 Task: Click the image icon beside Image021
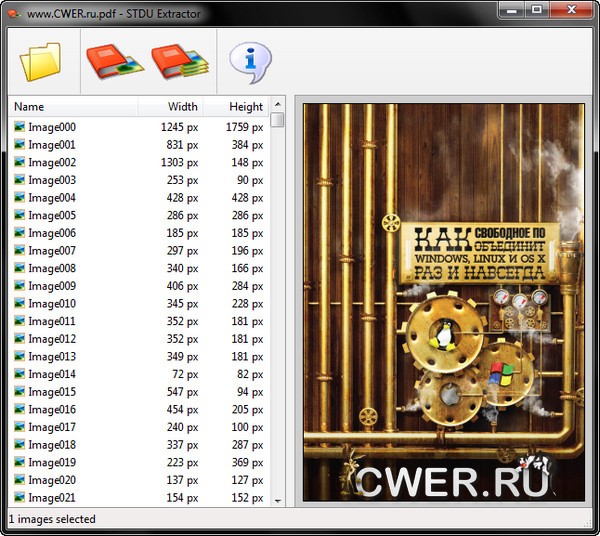pos(19,497)
